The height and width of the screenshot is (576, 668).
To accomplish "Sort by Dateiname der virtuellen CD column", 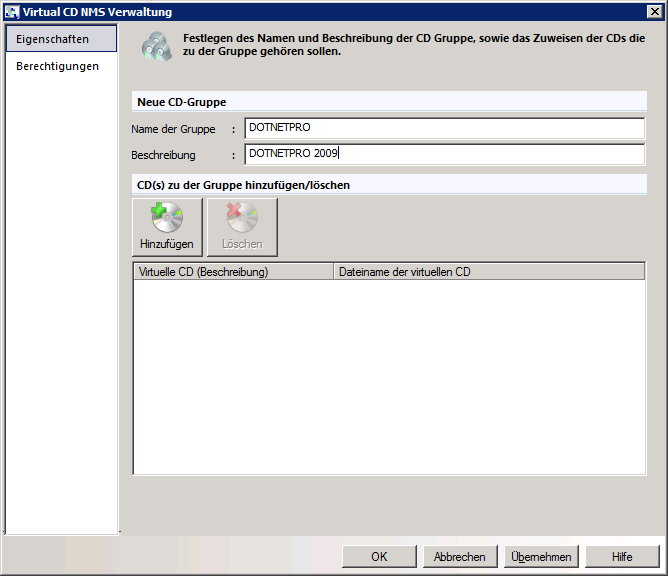I will click(x=489, y=272).
